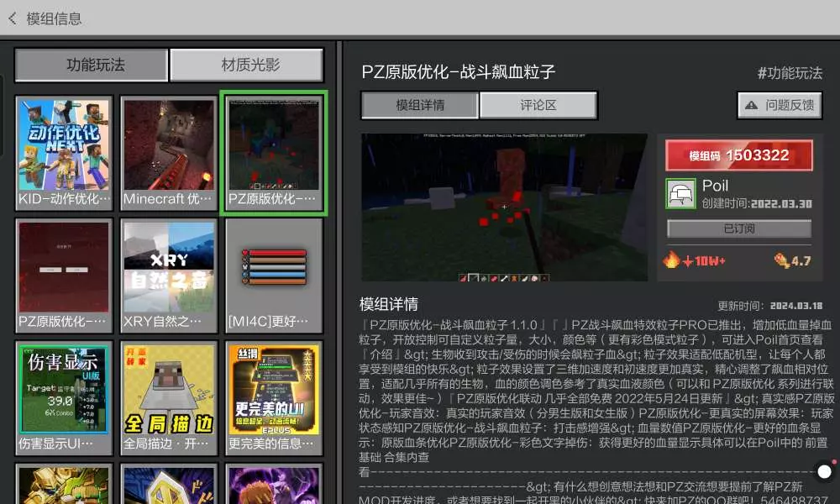Switch to the 功能玩法 tab
The height and width of the screenshot is (504, 840).
click(x=92, y=66)
